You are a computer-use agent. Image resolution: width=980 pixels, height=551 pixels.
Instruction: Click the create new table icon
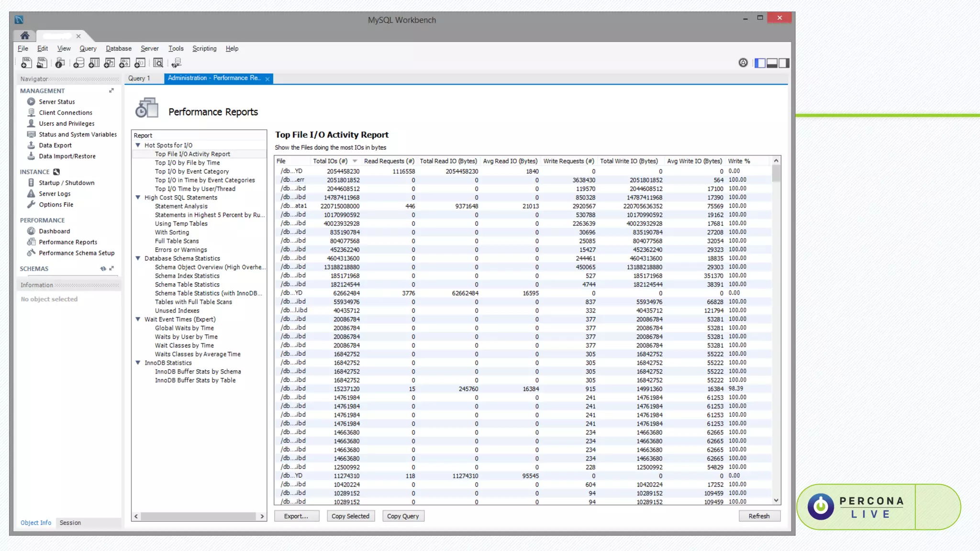[x=94, y=63]
